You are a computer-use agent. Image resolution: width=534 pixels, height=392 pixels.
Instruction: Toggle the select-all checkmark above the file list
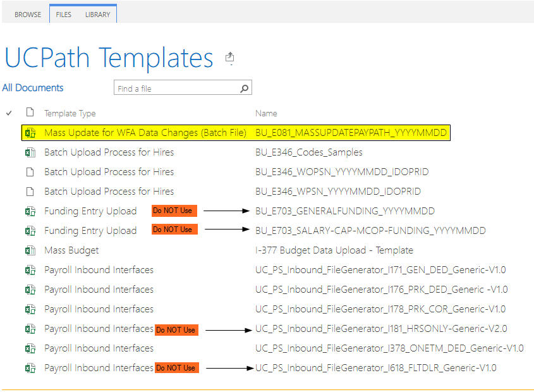point(8,113)
